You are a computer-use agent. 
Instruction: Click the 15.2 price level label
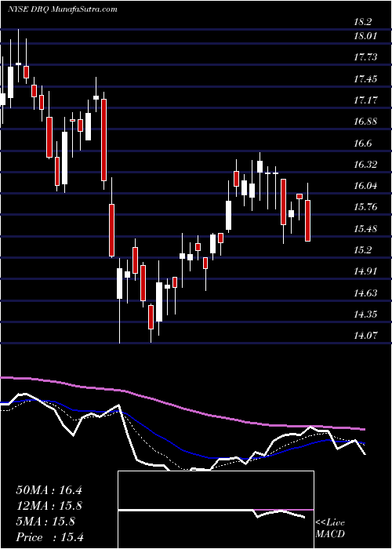click(362, 250)
